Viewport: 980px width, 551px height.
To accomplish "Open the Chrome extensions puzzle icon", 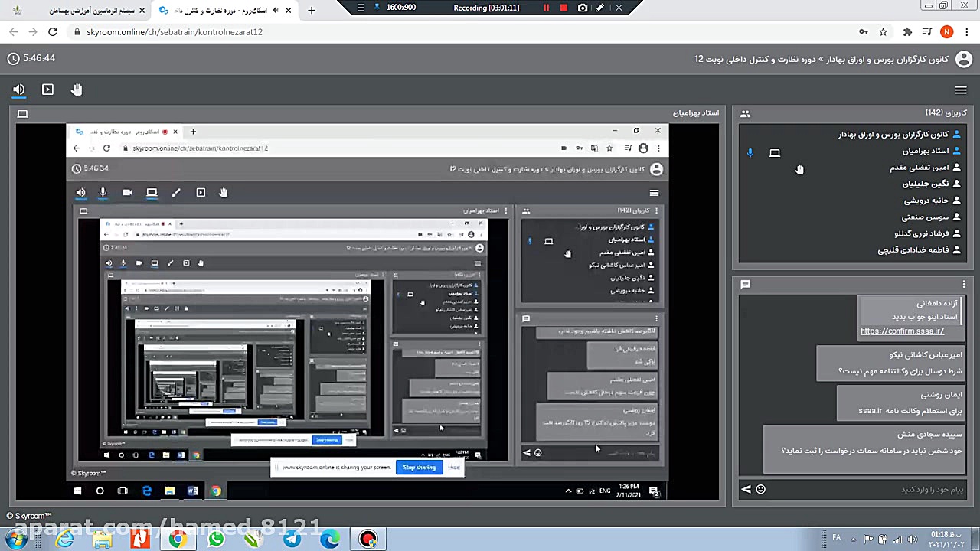I will click(907, 32).
